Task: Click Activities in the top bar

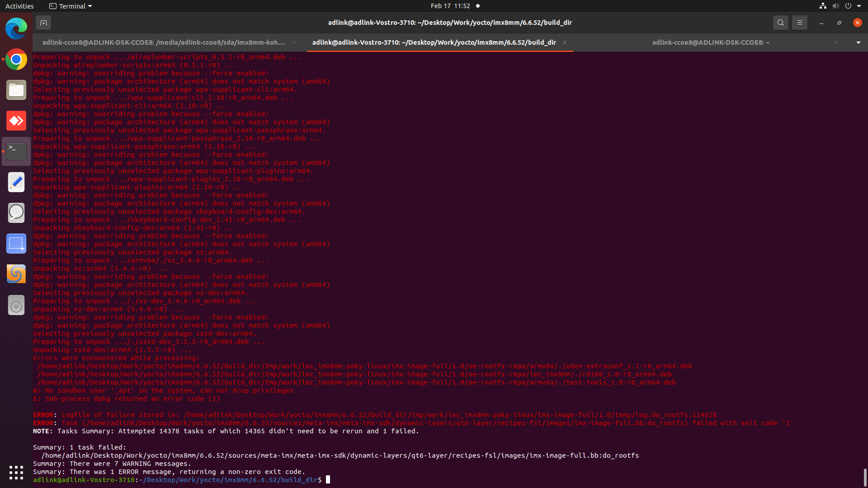Action: pyautogui.click(x=19, y=6)
